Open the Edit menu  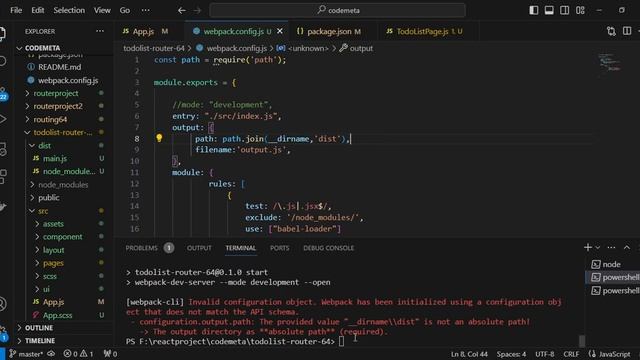pos(38,10)
